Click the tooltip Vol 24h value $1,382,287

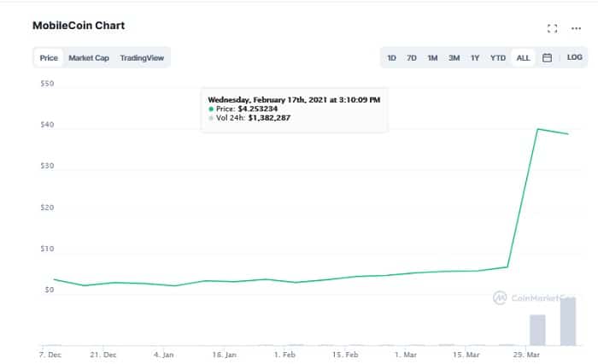269,118
